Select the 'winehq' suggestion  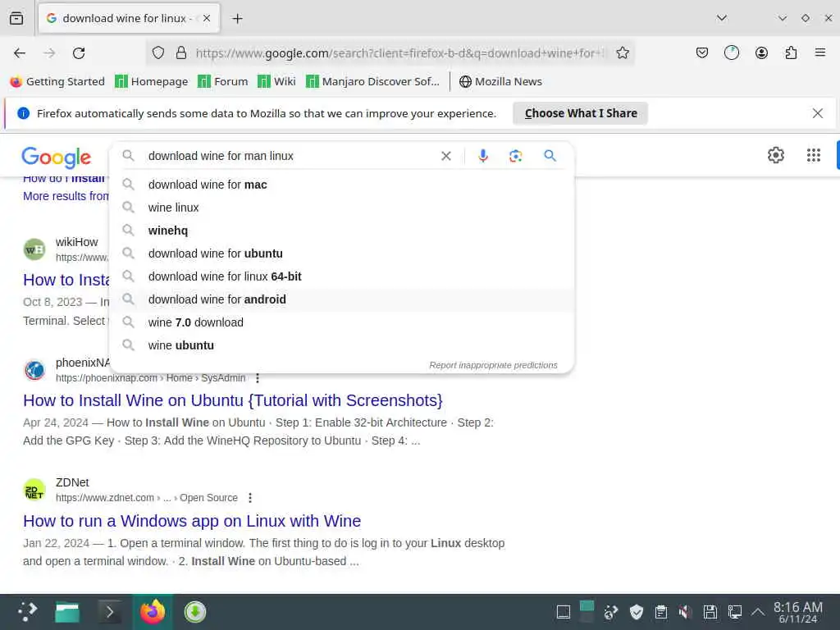tap(342, 231)
